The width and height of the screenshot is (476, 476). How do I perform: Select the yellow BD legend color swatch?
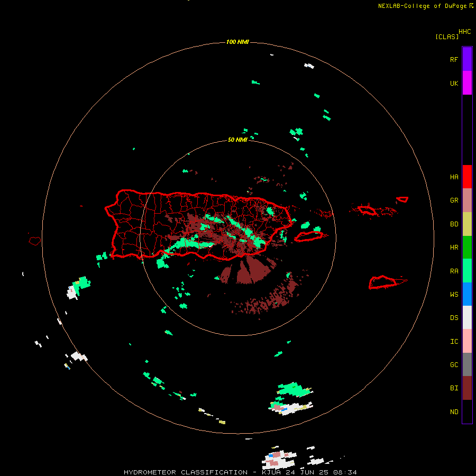pos(467,224)
